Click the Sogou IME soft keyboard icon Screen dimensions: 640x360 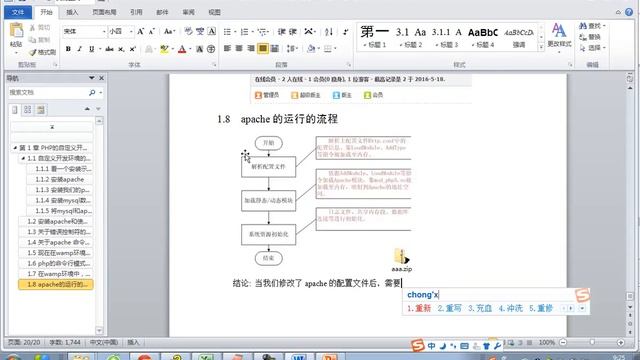point(464,346)
